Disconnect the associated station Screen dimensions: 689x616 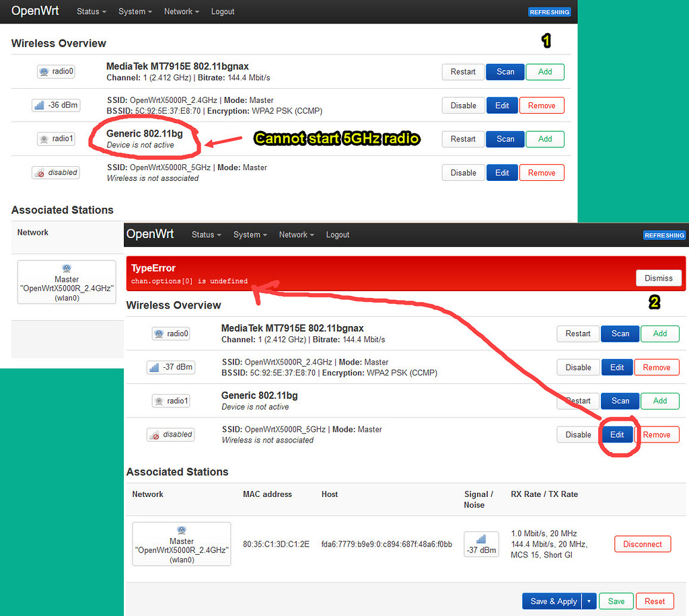[x=642, y=544]
